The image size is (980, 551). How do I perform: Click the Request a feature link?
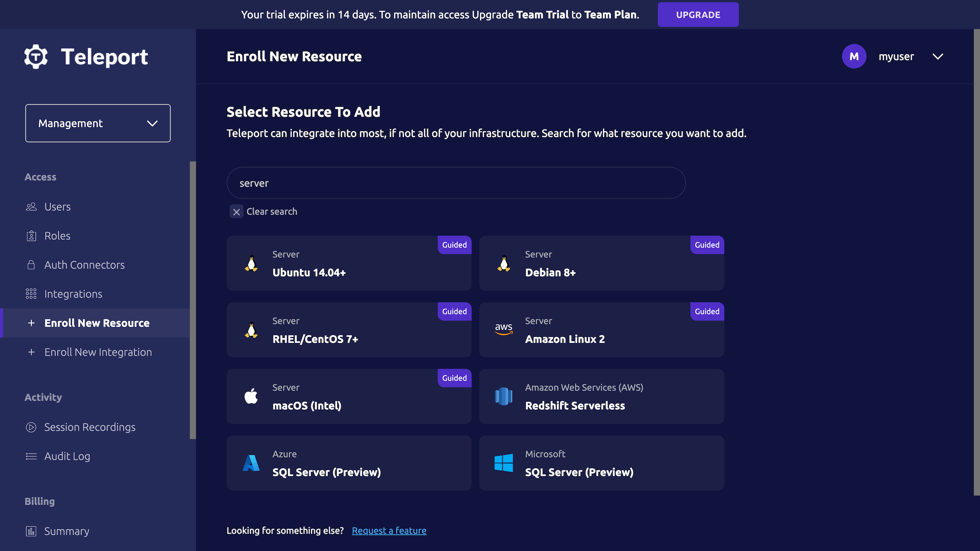tap(389, 530)
